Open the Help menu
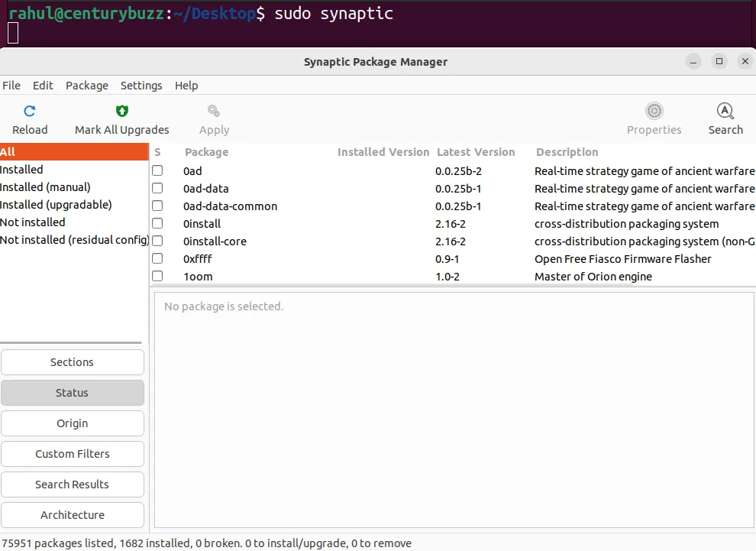Viewport: 756px width, 551px height. pyautogui.click(x=186, y=86)
